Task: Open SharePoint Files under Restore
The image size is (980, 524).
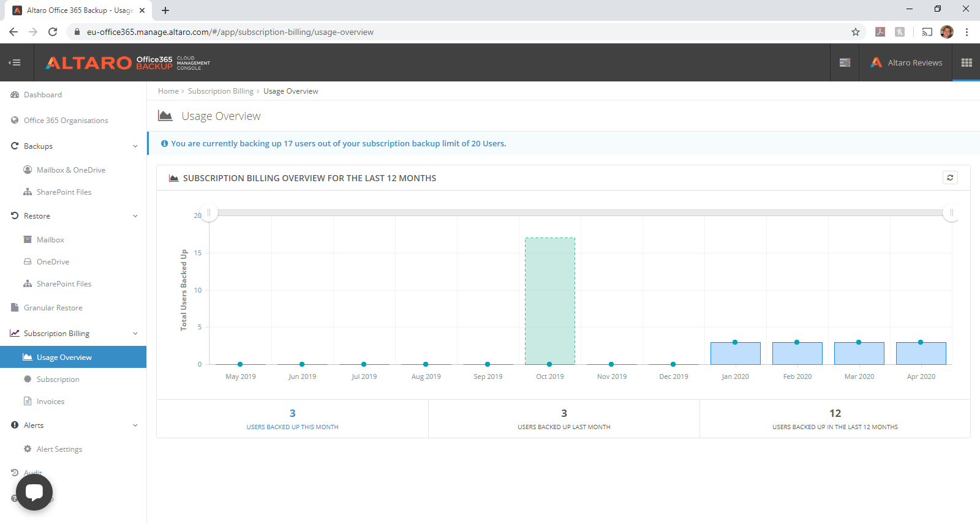Action: click(64, 284)
